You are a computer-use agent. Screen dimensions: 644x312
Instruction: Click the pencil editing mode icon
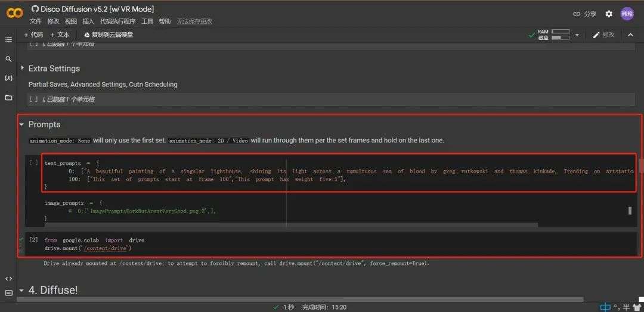tap(596, 35)
